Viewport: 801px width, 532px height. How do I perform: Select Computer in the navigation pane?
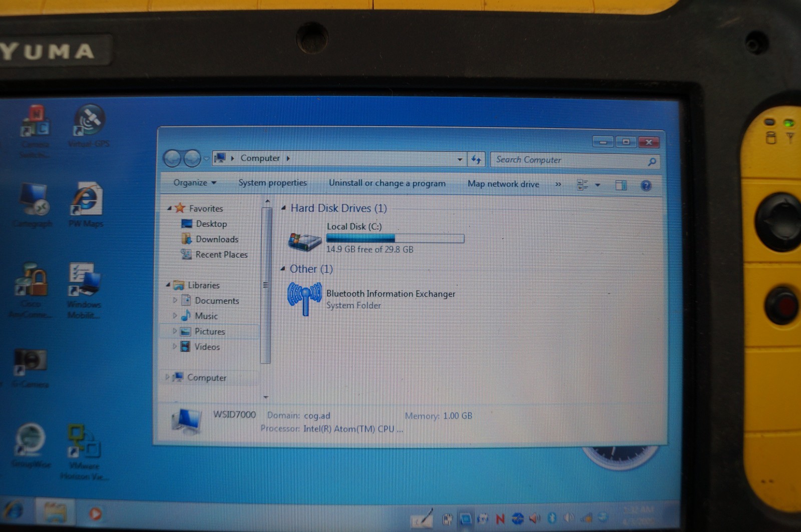coord(199,377)
